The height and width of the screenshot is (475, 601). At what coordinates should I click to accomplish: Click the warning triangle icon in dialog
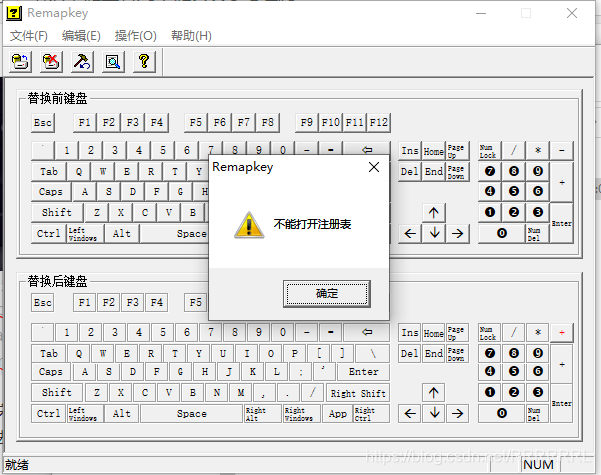click(x=249, y=225)
